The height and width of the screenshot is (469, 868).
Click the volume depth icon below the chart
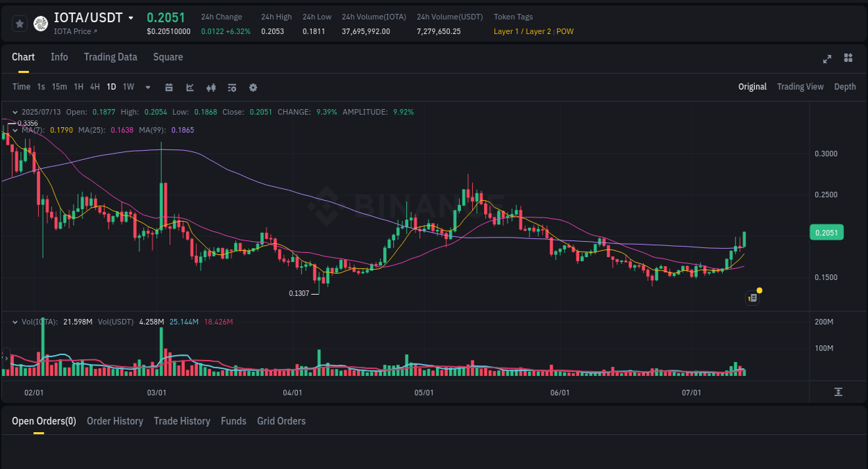838,392
